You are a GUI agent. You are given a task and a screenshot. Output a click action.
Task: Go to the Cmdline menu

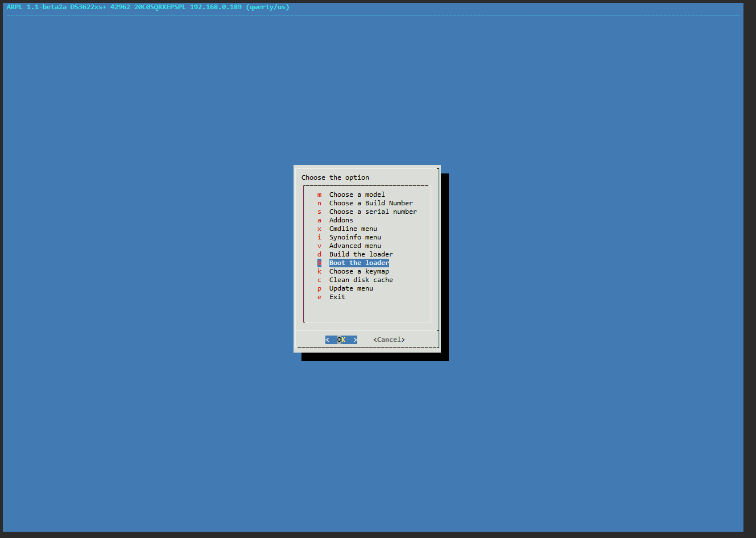pyautogui.click(x=353, y=229)
